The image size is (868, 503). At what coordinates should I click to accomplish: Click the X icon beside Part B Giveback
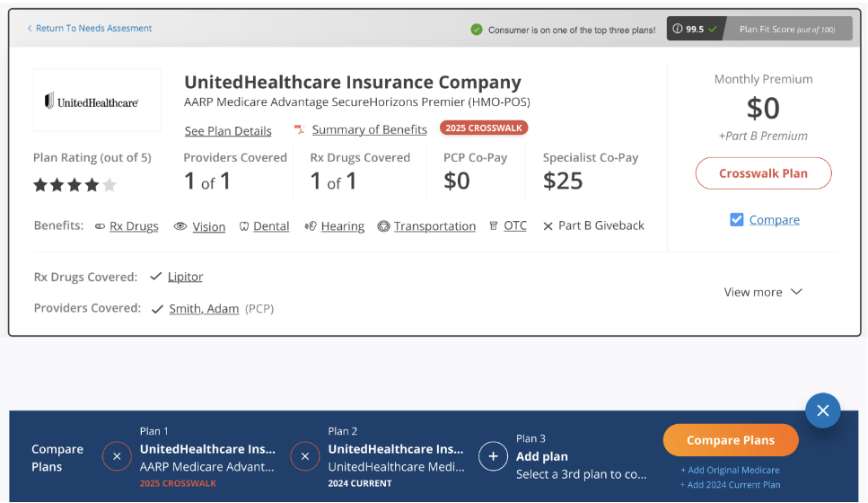(548, 226)
